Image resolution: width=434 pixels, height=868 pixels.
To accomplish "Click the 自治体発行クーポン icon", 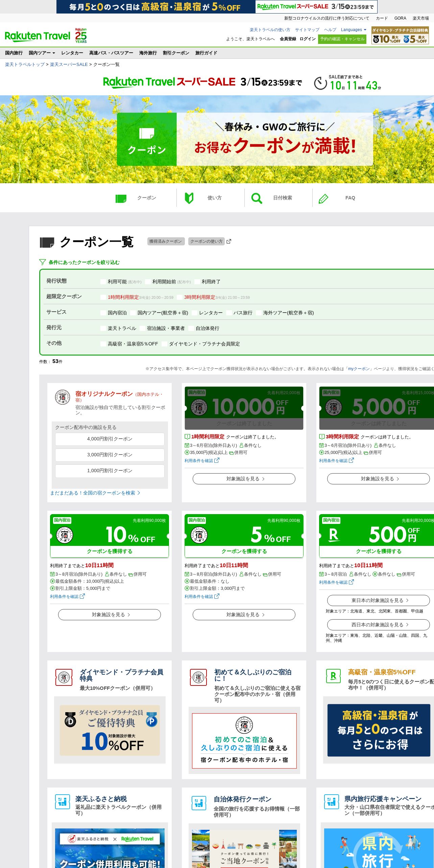I will 199,803.
